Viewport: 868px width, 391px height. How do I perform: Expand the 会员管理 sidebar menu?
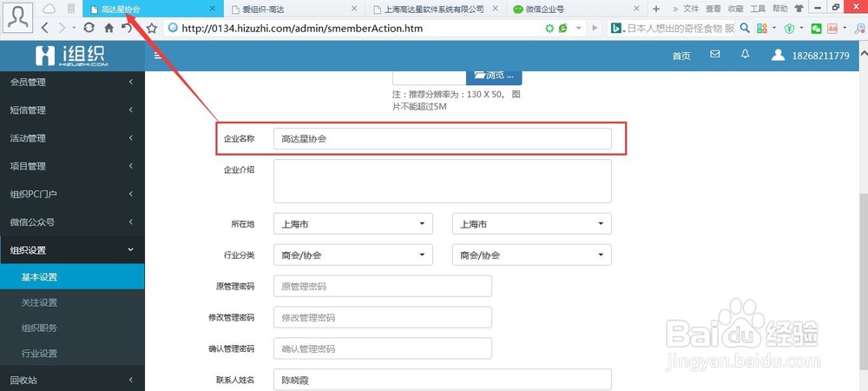[x=72, y=82]
